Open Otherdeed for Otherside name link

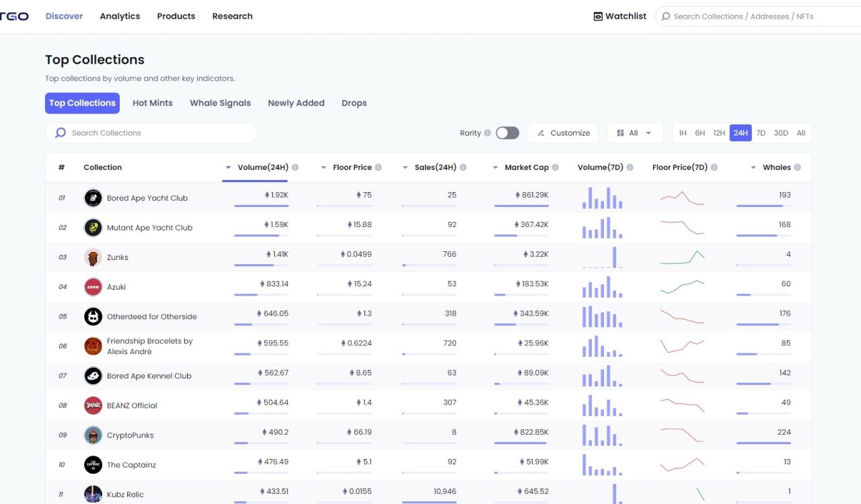152,317
